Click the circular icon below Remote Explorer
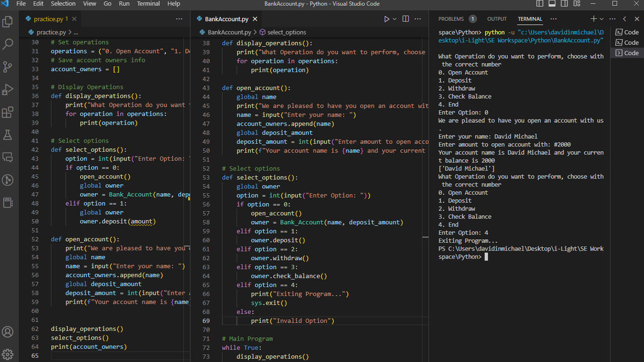 [8, 180]
